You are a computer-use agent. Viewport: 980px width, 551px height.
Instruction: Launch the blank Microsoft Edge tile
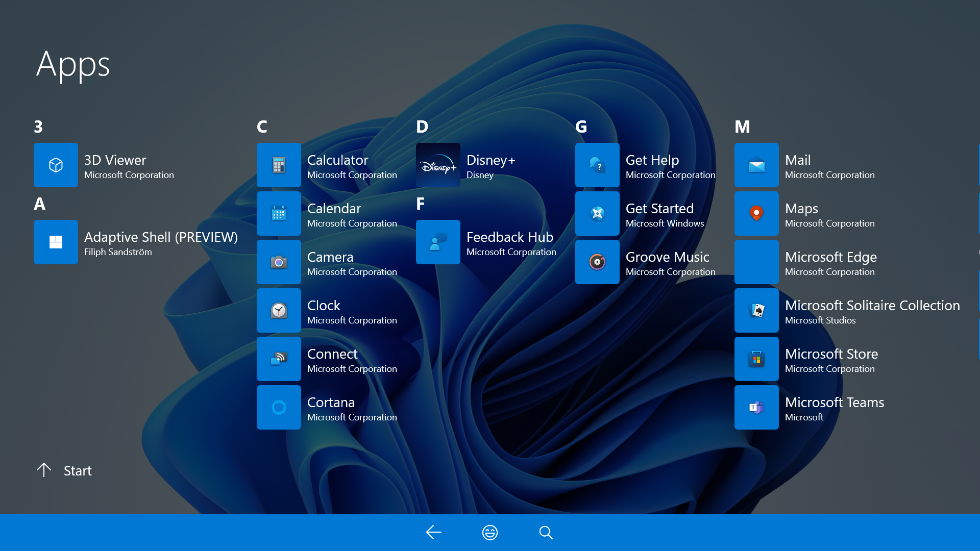[756, 262]
